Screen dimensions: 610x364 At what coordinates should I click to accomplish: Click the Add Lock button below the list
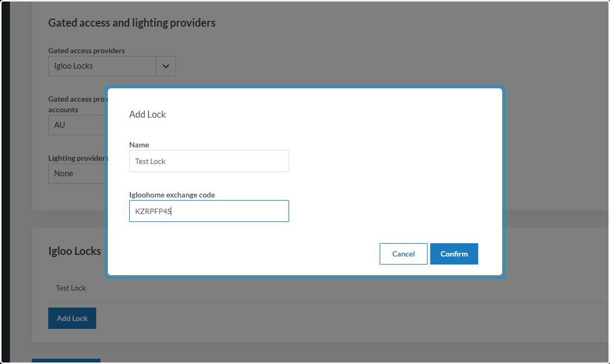click(x=72, y=318)
